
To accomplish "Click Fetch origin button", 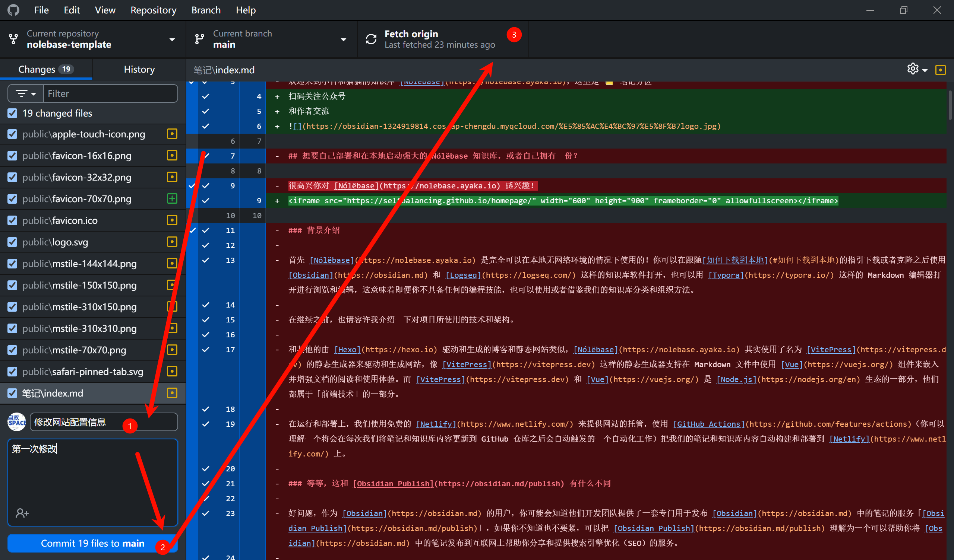I will [443, 39].
